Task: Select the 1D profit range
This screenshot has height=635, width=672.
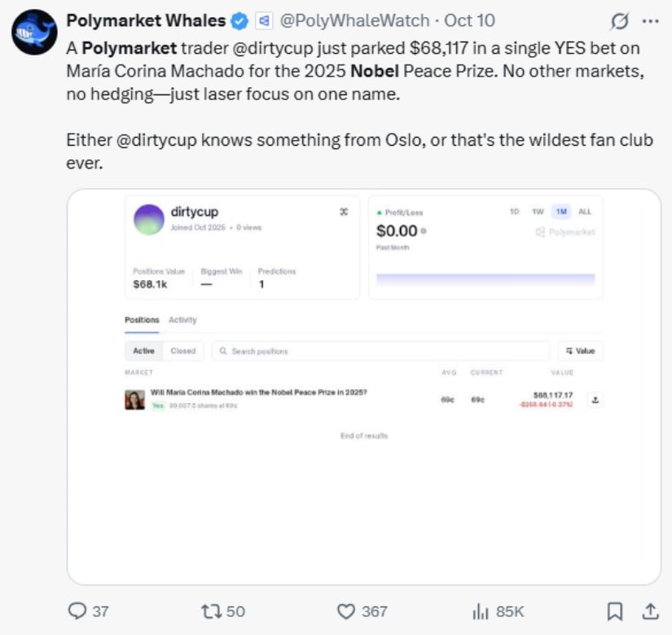Action: (514, 212)
